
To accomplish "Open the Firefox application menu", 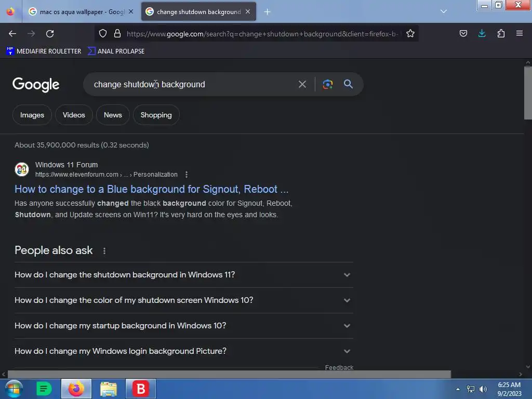I will pyautogui.click(x=520, y=33).
